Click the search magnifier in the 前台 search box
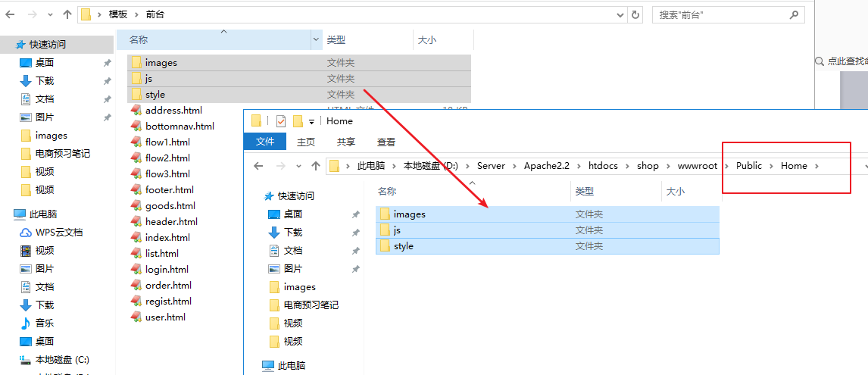This screenshot has height=375, width=868. click(x=795, y=14)
